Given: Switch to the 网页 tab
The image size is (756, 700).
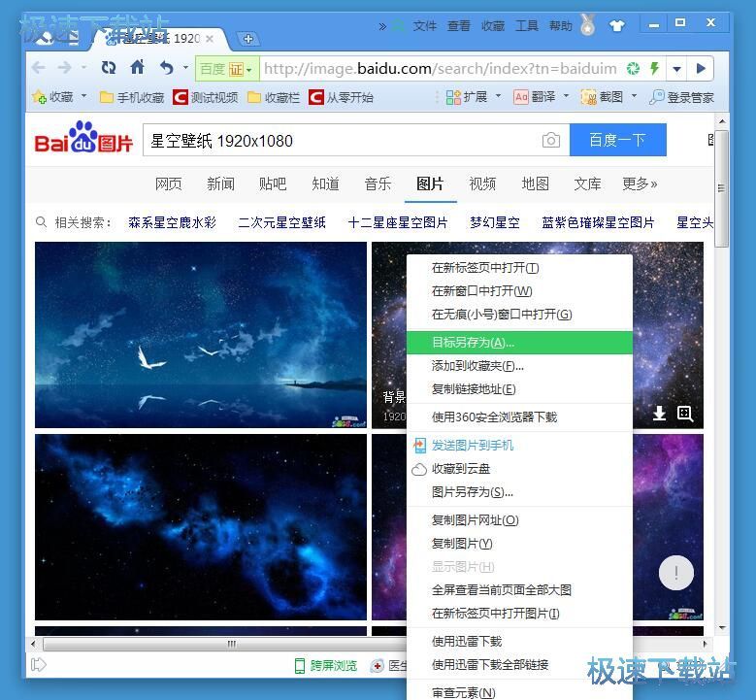Looking at the screenshot, I should (168, 183).
